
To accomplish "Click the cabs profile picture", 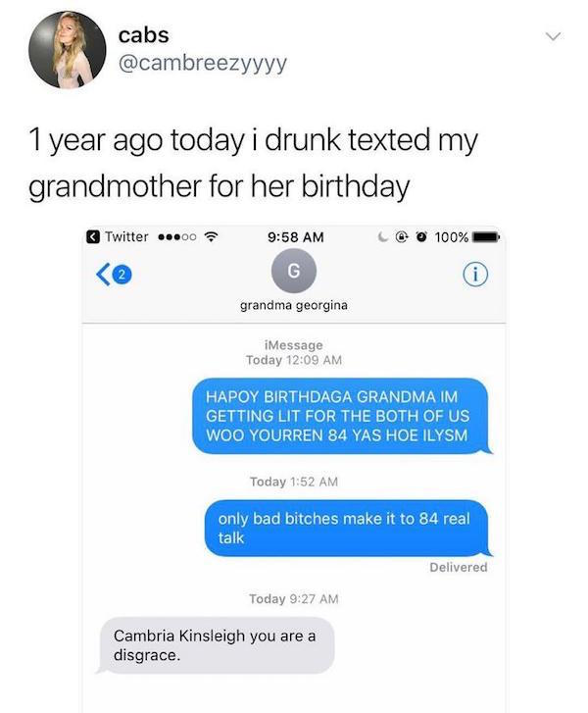I will (x=68, y=50).
